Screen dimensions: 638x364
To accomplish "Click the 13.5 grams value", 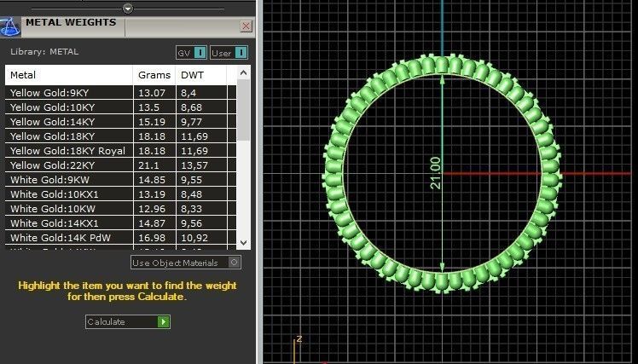I will click(x=148, y=107).
